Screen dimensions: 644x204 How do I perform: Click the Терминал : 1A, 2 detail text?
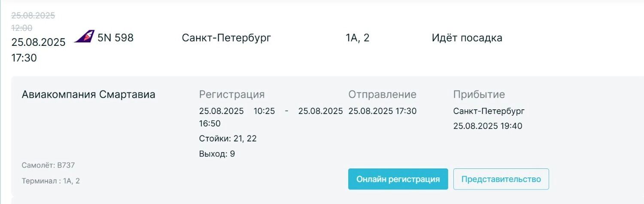pos(51,181)
